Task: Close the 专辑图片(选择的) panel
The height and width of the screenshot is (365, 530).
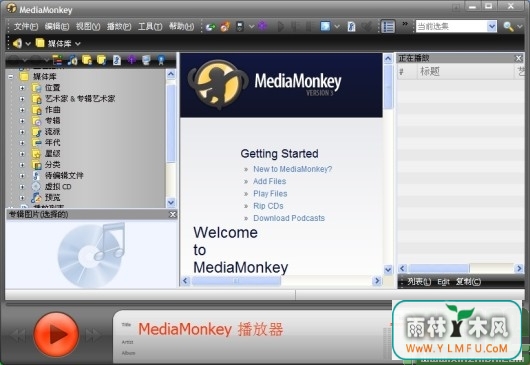Action: pos(172,215)
